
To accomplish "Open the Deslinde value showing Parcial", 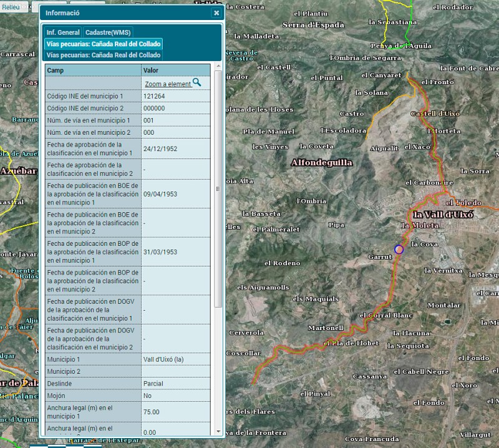I will [153, 383].
